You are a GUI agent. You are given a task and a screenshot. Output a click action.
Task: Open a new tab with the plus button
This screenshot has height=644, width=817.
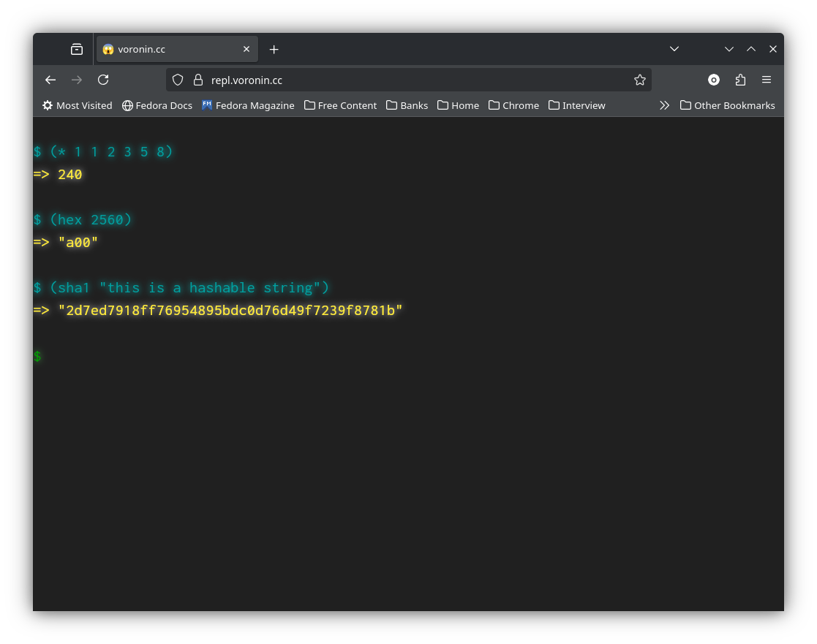(274, 49)
